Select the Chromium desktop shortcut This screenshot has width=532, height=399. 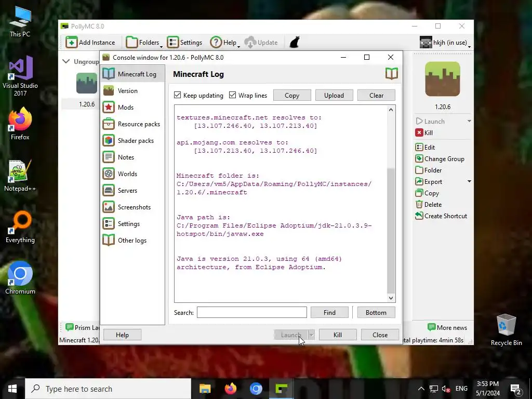click(x=20, y=277)
